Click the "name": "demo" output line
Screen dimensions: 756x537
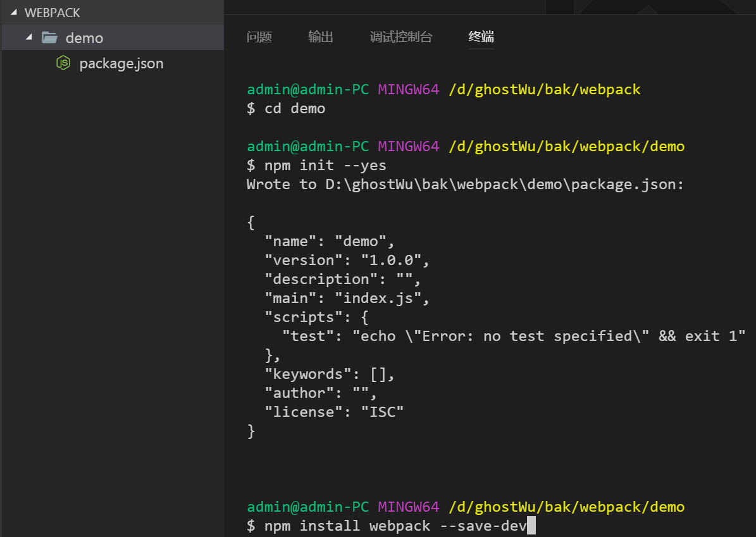[x=330, y=241]
